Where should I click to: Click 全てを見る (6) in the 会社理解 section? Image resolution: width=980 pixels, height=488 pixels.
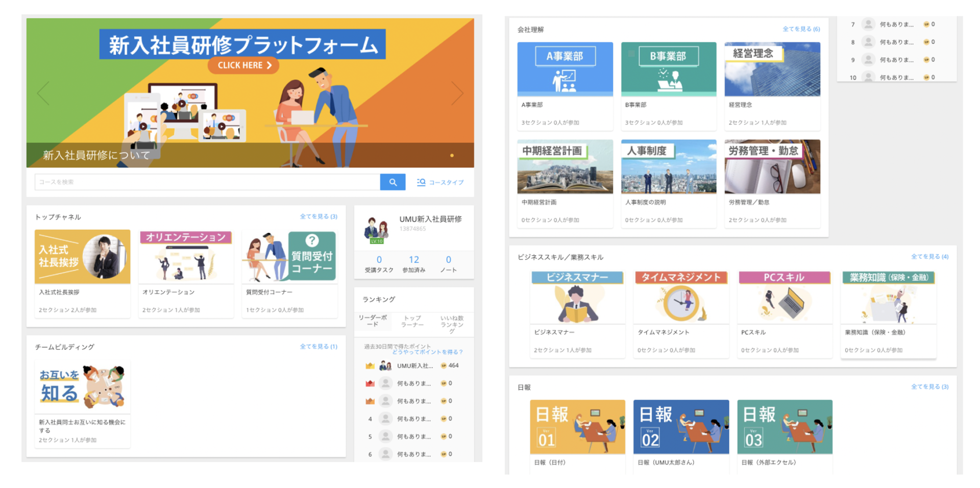pyautogui.click(x=802, y=29)
